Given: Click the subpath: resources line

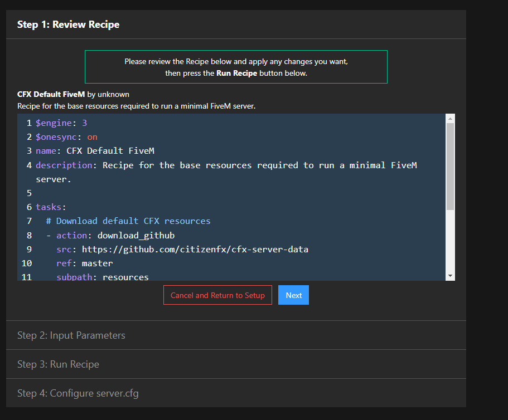Looking at the screenshot, I should click(x=103, y=277).
